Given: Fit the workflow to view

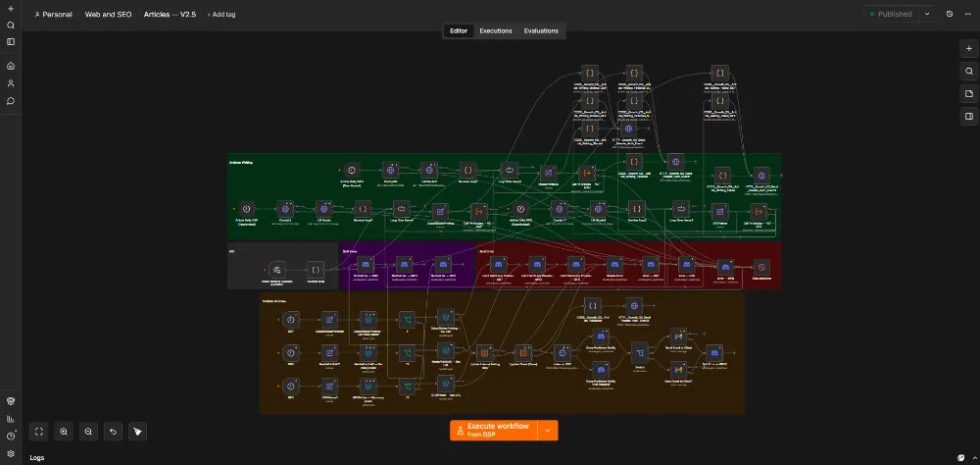Looking at the screenshot, I should click(39, 432).
